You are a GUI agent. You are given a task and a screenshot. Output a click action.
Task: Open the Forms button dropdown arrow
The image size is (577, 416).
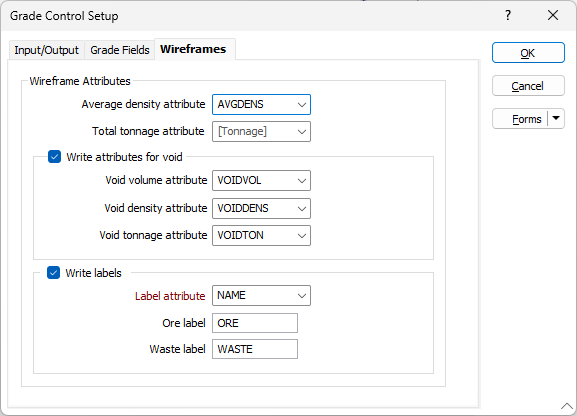point(556,119)
